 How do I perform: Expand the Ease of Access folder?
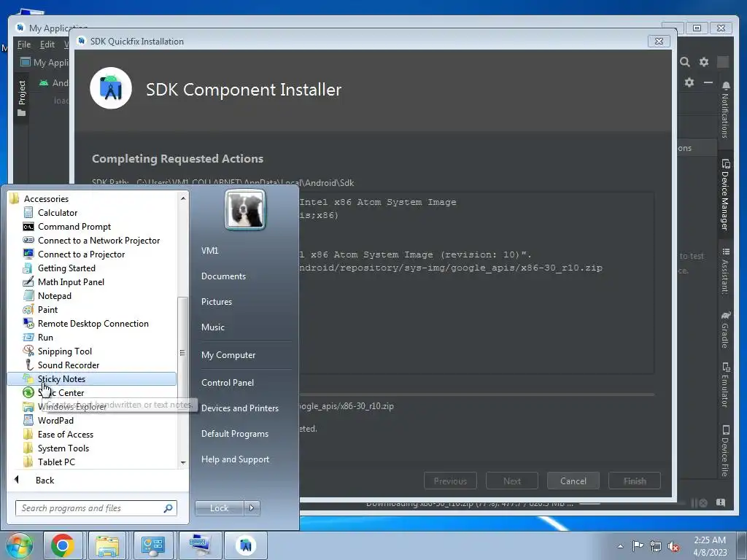pos(65,435)
